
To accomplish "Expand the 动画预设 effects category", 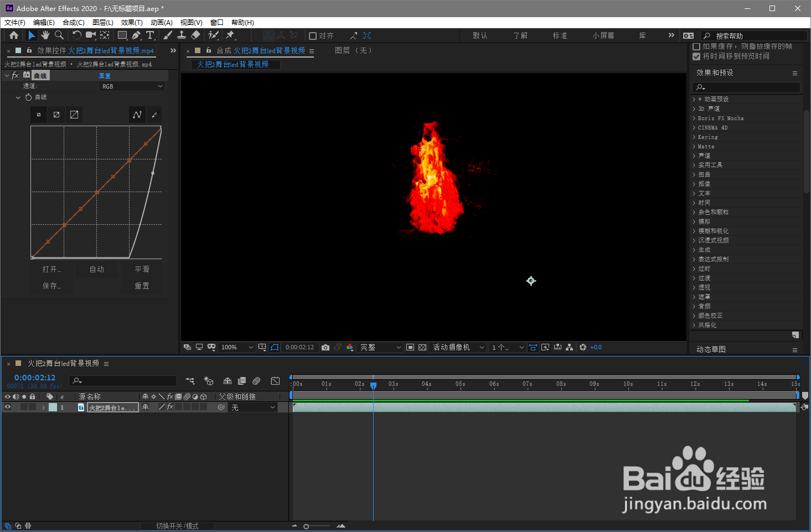I will [694, 100].
